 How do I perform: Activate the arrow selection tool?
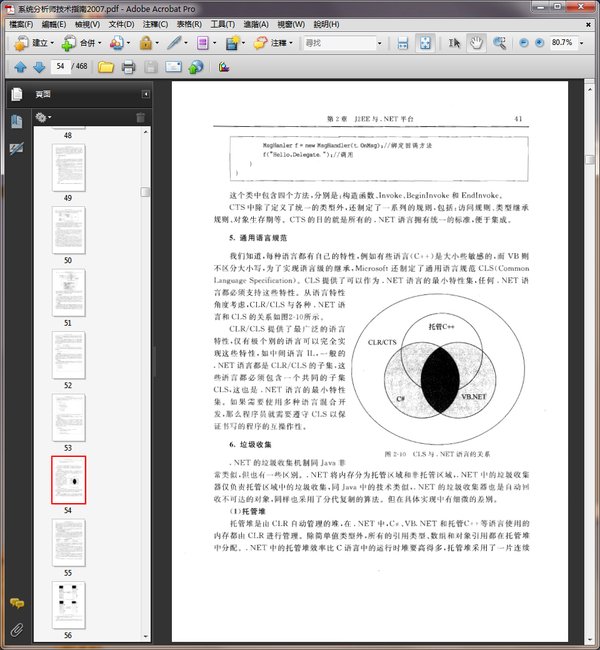point(454,43)
